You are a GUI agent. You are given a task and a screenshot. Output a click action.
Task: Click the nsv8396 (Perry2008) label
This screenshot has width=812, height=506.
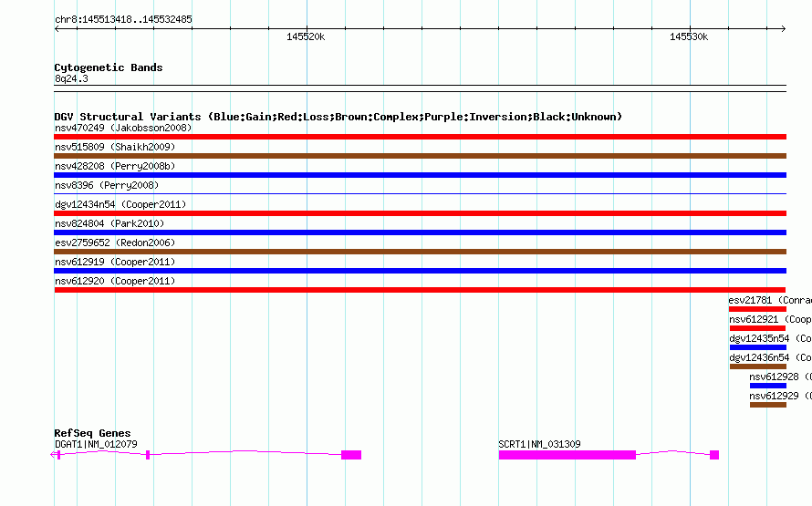point(107,185)
